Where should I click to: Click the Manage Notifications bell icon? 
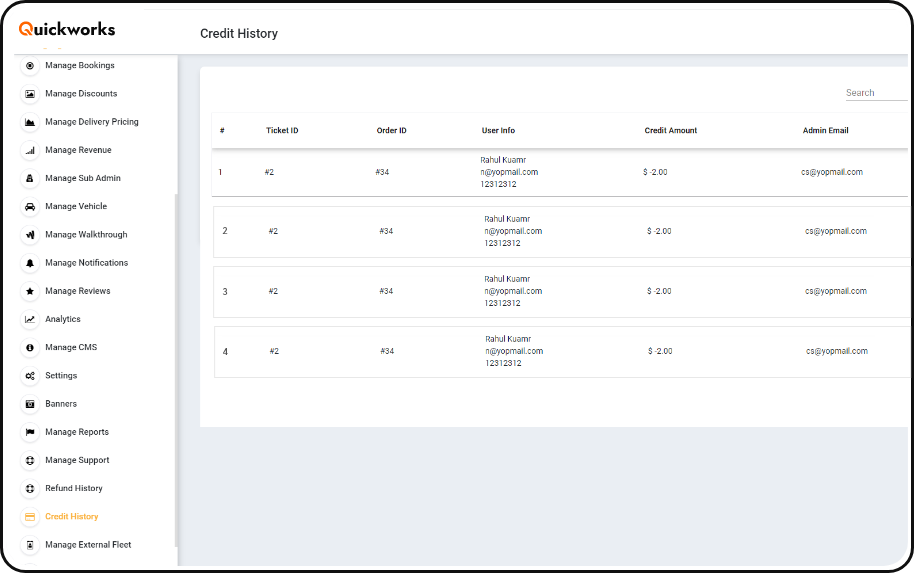click(x=30, y=263)
